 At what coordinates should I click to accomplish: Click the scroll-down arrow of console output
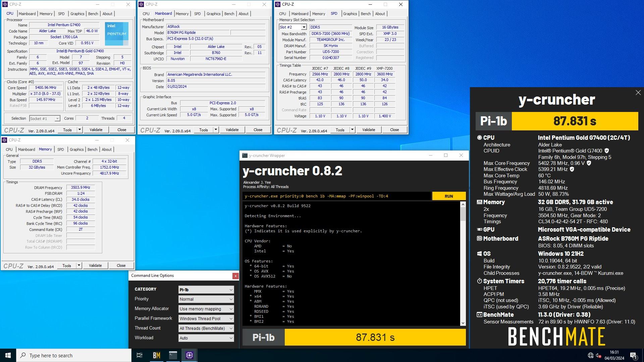(463, 323)
